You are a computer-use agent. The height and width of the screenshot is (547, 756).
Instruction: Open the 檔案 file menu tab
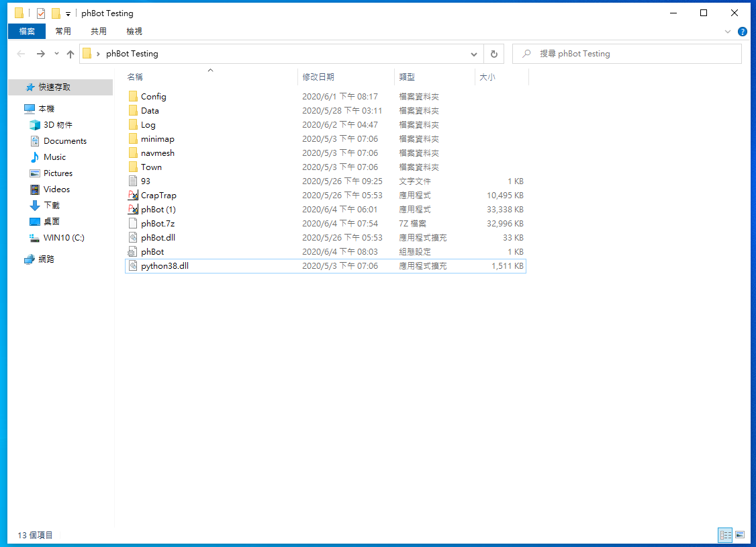27,32
